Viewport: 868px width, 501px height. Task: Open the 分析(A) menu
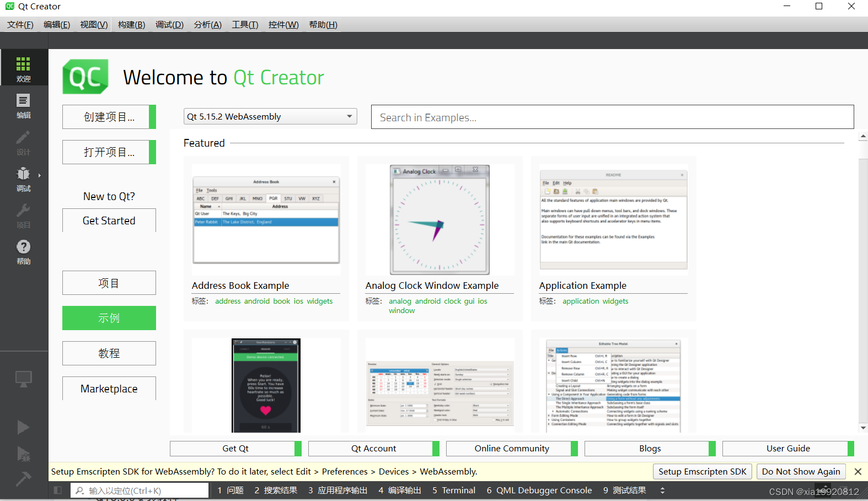click(x=207, y=25)
